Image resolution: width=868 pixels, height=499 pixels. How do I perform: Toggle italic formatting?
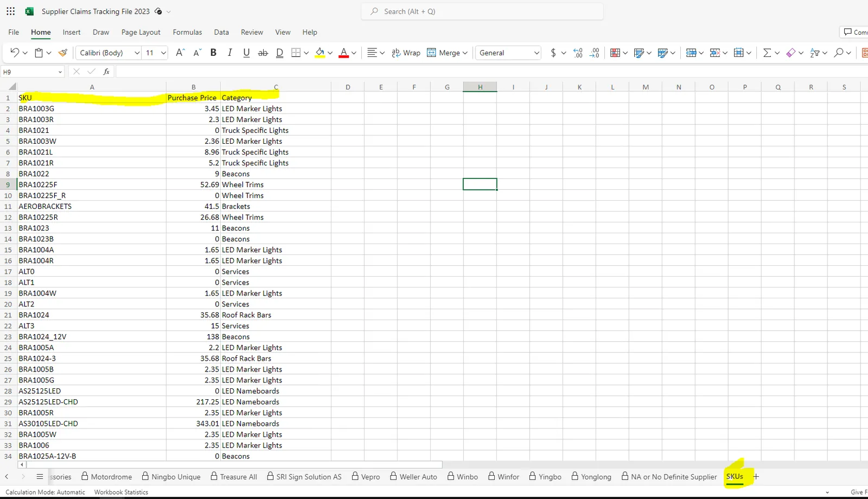point(230,53)
